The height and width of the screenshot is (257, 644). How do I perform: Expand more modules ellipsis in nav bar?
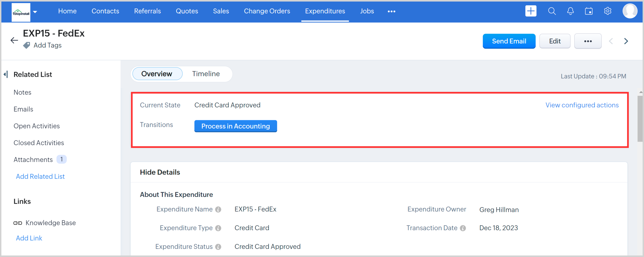click(x=391, y=12)
